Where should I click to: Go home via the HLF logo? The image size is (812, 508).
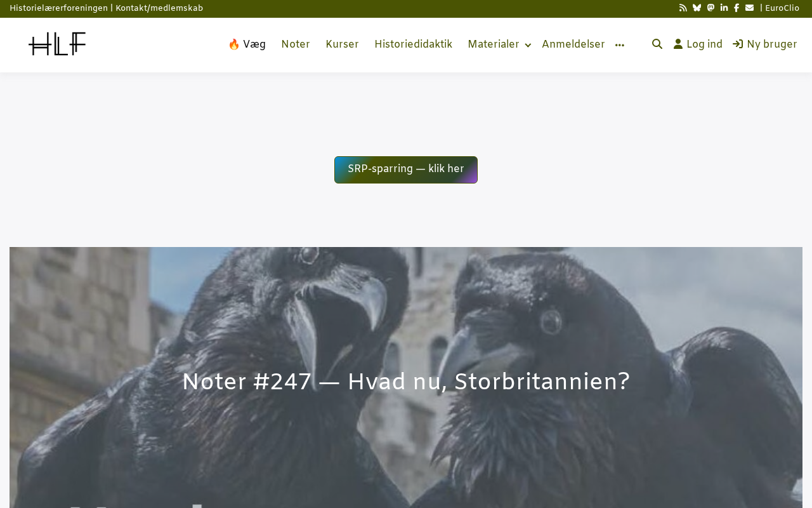[x=57, y=44]
